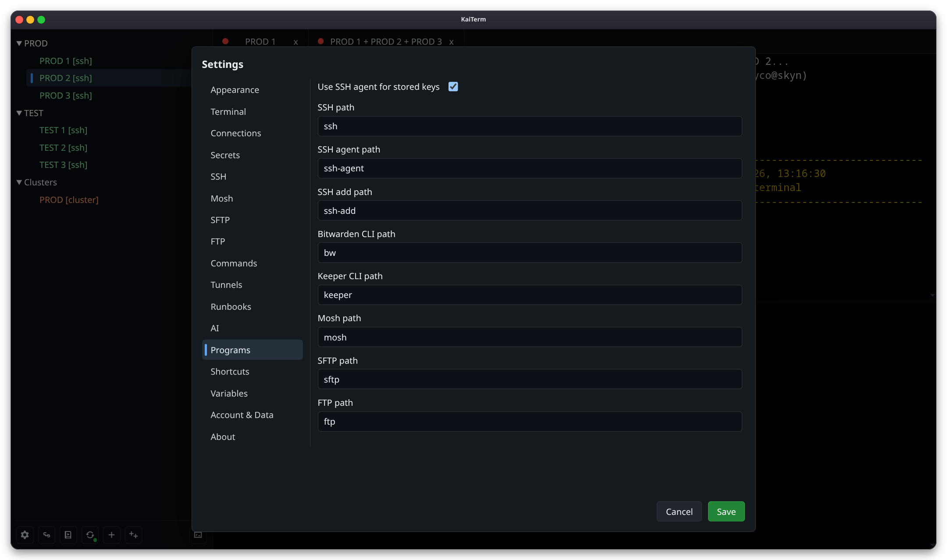The image size is (947, 560).
Task: Open the Mosh settings section
Action: (253, 198)
